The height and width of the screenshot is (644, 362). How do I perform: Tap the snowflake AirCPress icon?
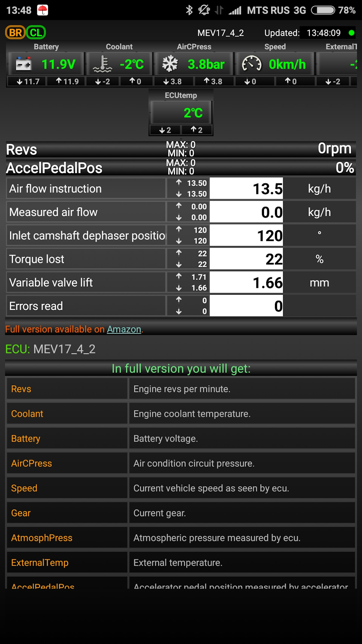click(x=170, y=64)
